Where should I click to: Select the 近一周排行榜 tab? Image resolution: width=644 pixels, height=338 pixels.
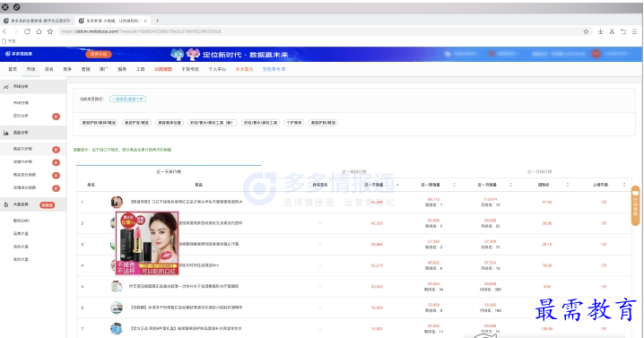[x=353, y=171]
